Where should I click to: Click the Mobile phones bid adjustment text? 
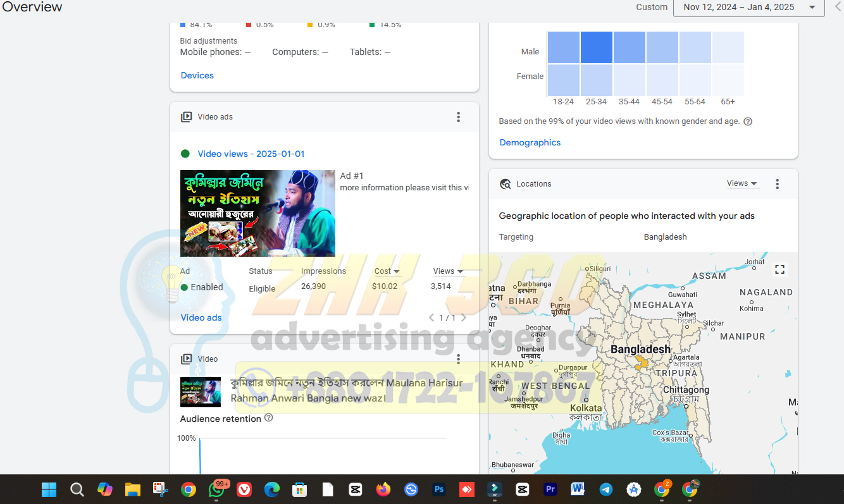[x=216, y=52]
